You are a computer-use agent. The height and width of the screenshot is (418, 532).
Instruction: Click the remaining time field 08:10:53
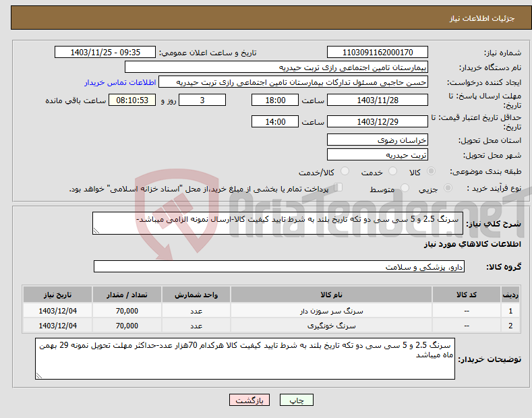(132, 100)
